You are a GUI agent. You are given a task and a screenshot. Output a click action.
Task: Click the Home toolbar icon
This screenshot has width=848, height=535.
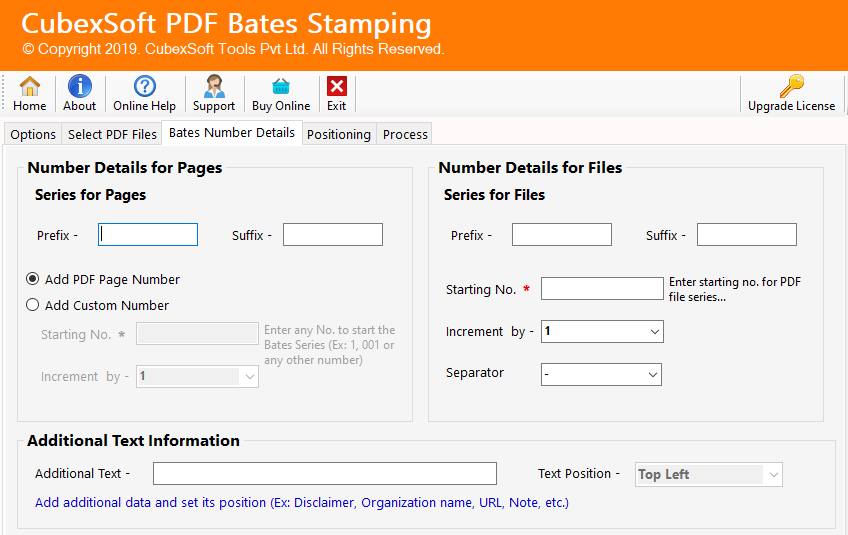pos(30,88)
